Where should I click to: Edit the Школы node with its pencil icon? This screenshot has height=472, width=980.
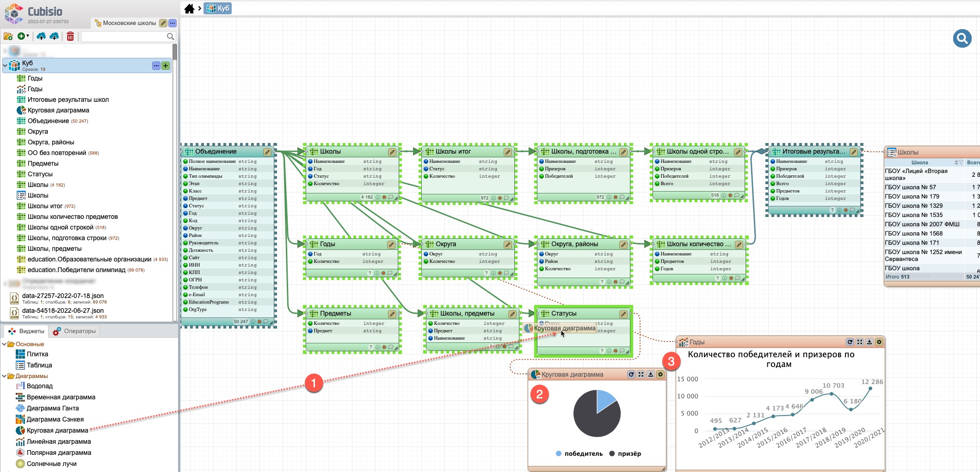(x=392, y=152)
